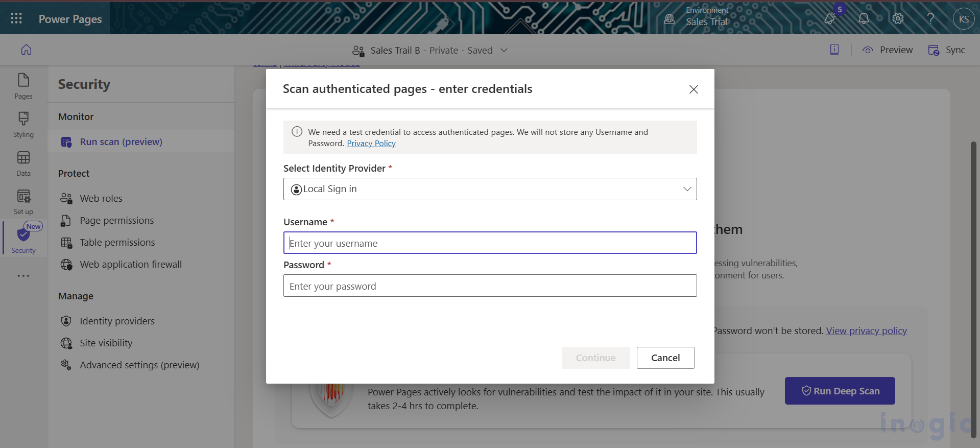Click the Sales Trial environment name
Screen dimensions: 980x448
pos(707,22)
